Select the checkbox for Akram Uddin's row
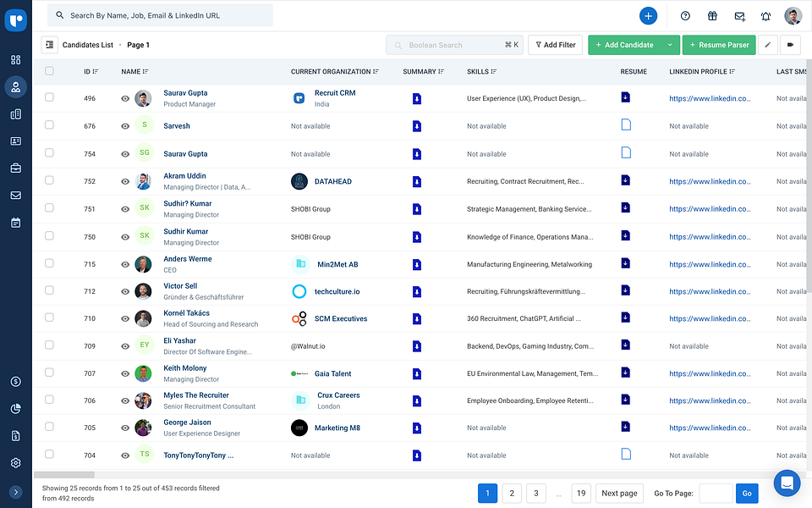 pos(48,180)
